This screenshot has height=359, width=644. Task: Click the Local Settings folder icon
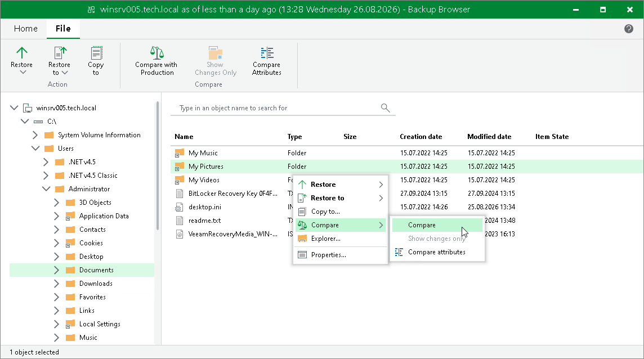click(x=70, y=324)
